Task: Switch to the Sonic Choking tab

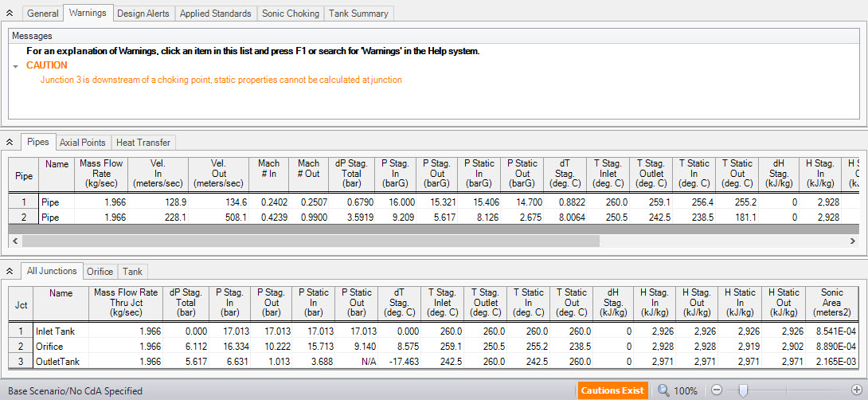Action: [x=291, y=14]
